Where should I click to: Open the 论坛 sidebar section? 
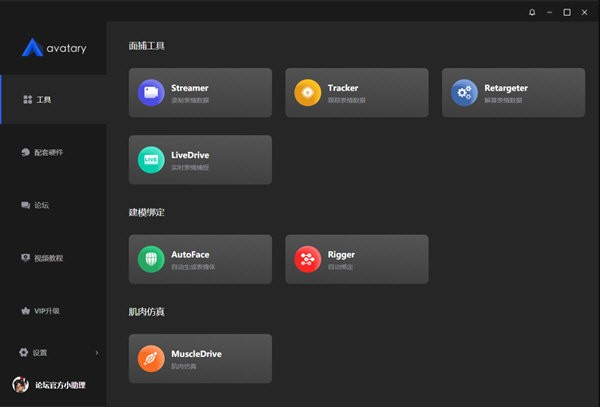[x=40, y=205]
